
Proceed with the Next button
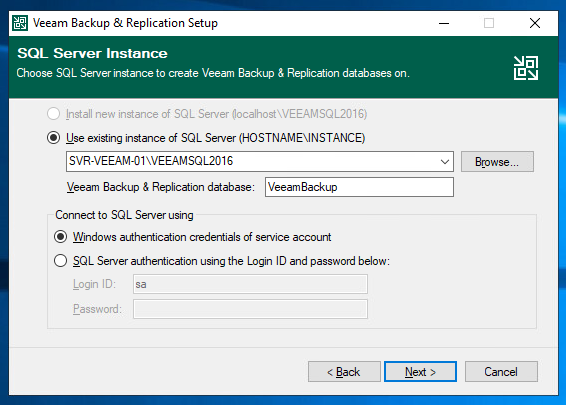click(x=421, y=372)
